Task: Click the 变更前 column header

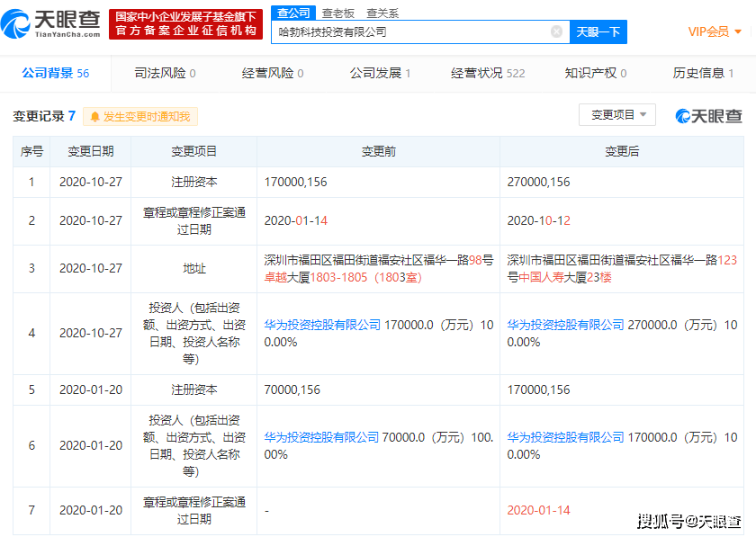Action: coord(379,151)
